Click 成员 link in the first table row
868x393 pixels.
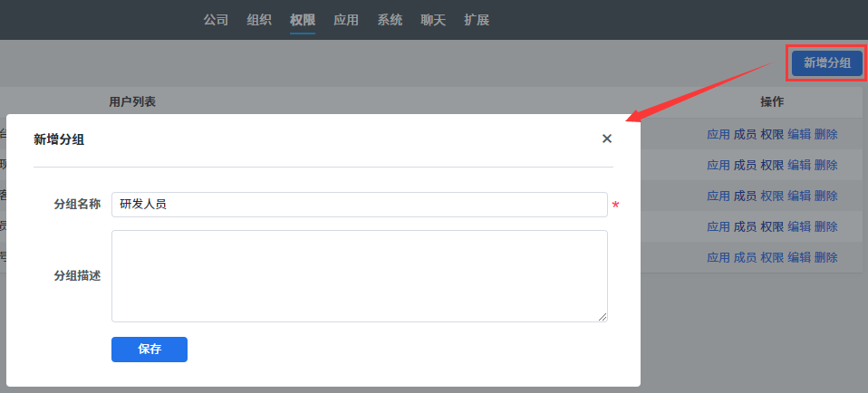point(745,134)
